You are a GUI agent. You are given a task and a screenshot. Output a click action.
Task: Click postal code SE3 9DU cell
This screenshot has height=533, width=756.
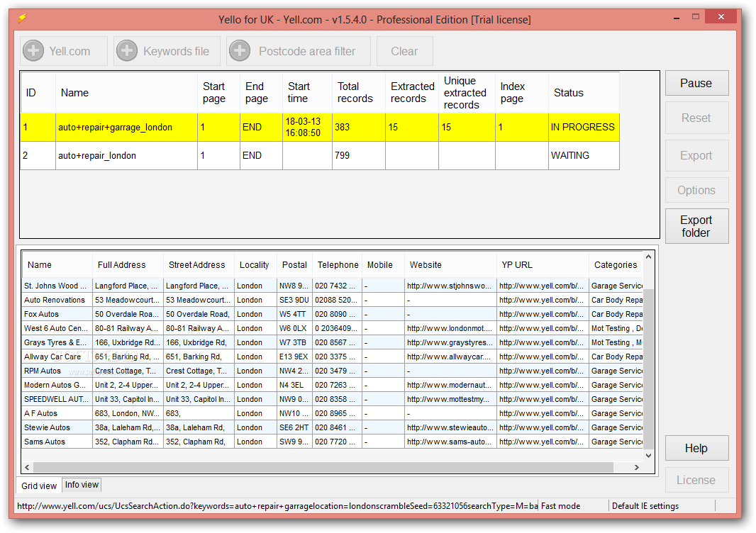(x=294, y=300)
